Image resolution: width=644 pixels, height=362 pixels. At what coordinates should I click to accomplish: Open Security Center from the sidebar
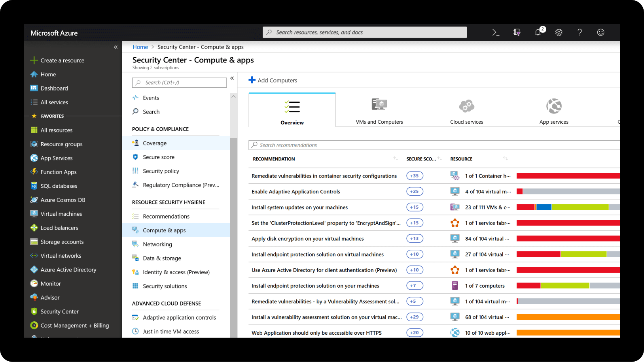(59, 311)
